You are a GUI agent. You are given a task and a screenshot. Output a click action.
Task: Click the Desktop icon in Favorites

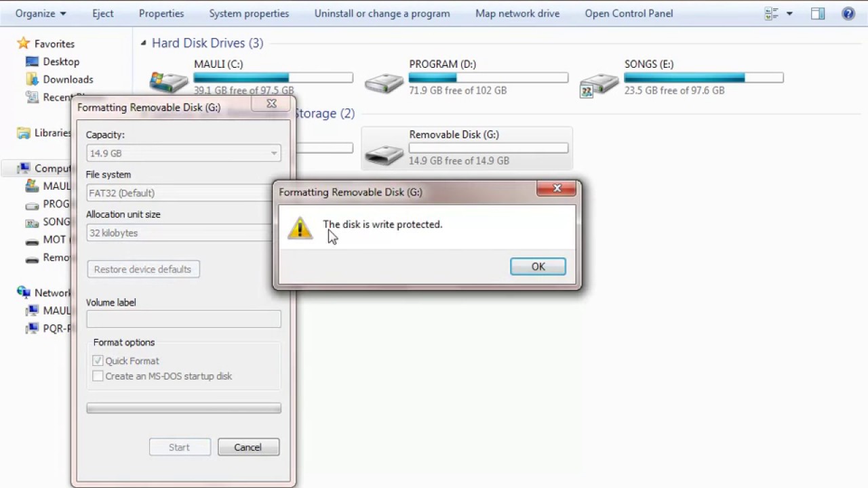point(32,62)
